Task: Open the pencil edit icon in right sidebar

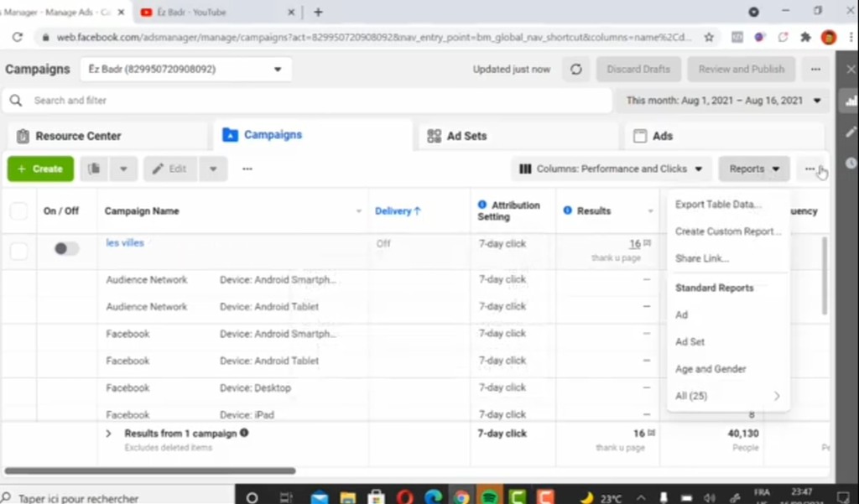Action: (851, 132)
